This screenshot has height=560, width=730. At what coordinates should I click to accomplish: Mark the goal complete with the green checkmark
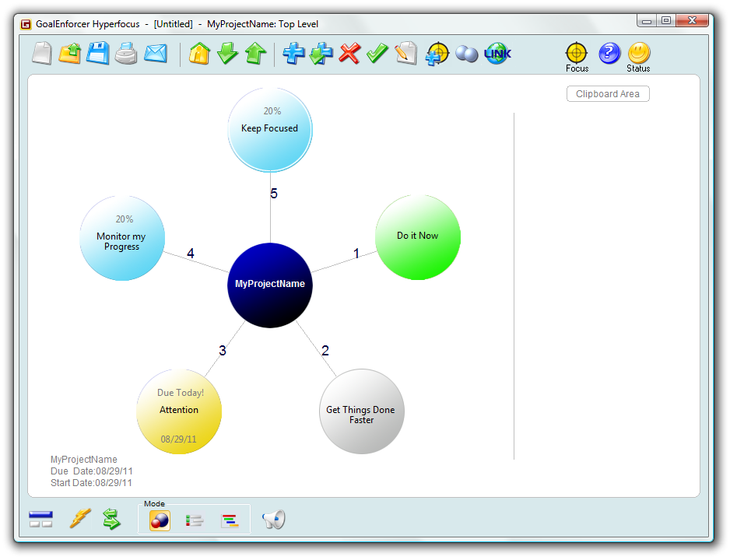pyautogui.click(x=377, y=54)
